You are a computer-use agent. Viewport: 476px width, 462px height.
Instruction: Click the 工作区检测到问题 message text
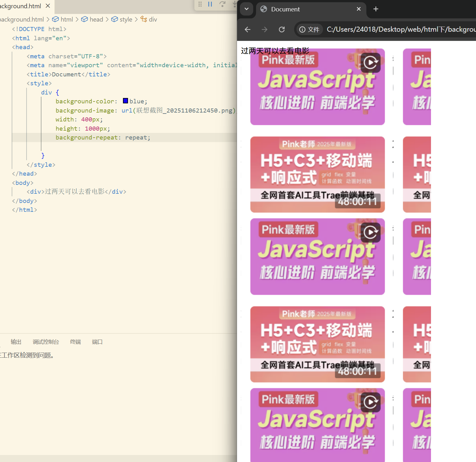[x=28, y=355]
